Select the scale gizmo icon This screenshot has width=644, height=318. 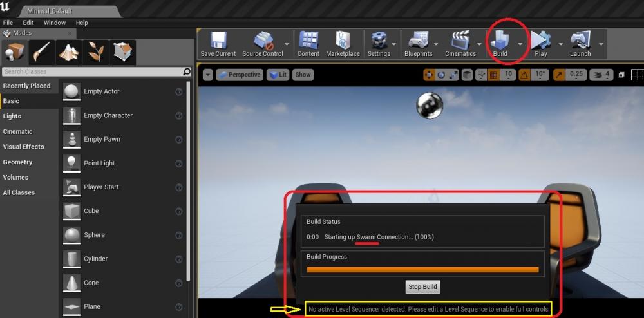click(453, 75)
